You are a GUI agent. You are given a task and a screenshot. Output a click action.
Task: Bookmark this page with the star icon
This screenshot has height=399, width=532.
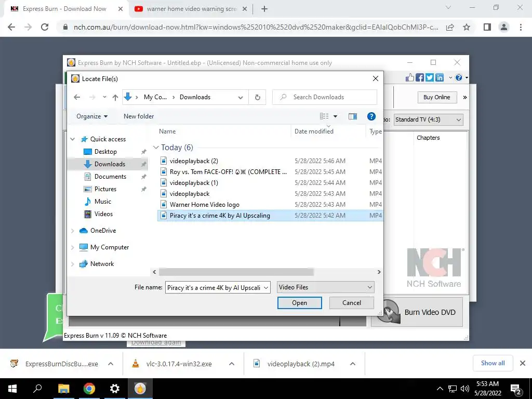tap(467, 27)
